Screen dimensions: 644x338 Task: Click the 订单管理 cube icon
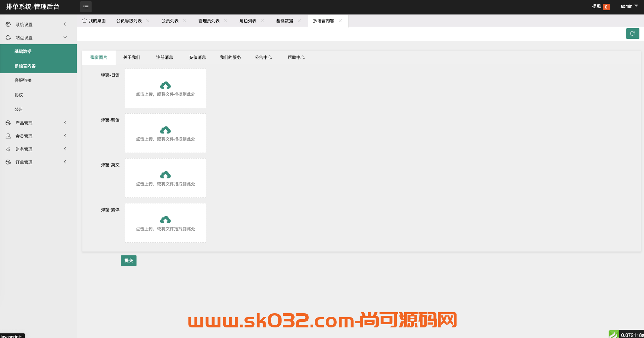(x=8, y=162)
